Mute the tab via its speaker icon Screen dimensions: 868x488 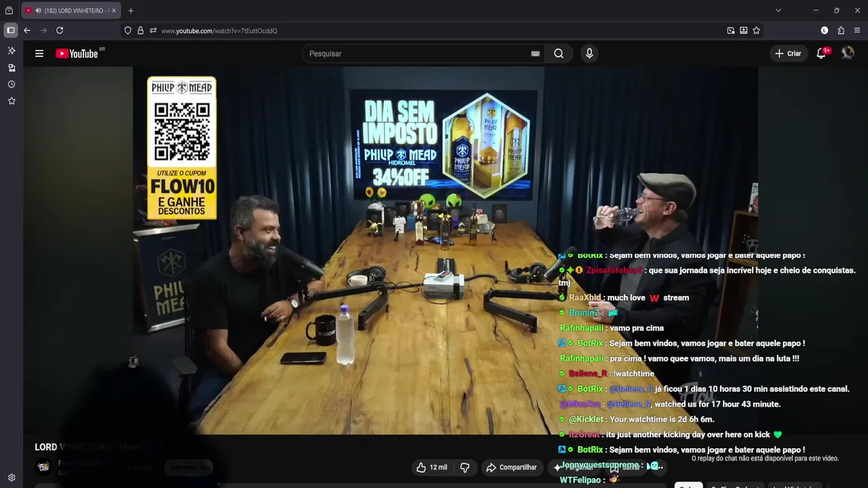pyautogui.click(x=38, y=11)
